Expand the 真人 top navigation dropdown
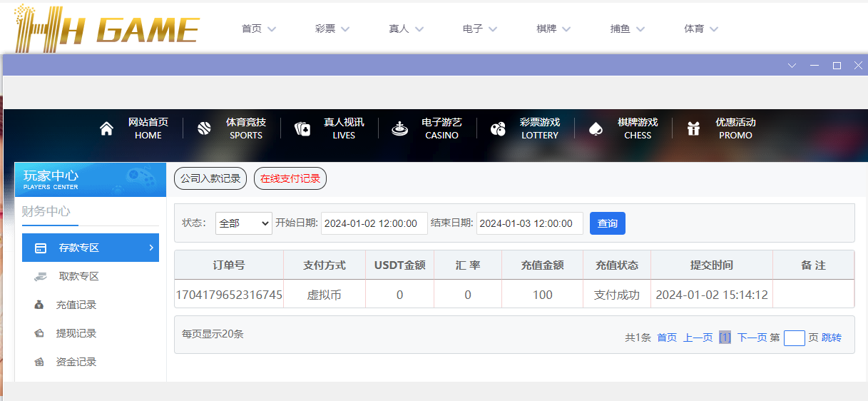 [406, 29]
